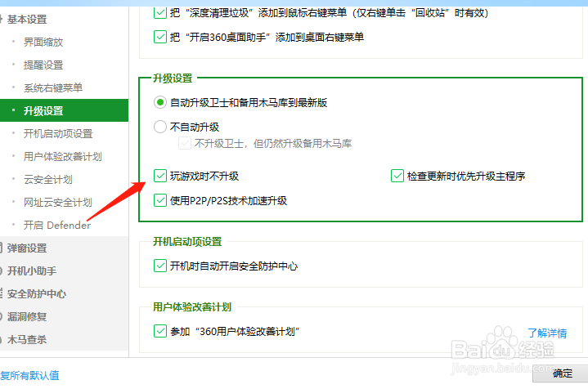Click the 了解详情 link
This screenshot has width=588, height=389.
[547, 333]
